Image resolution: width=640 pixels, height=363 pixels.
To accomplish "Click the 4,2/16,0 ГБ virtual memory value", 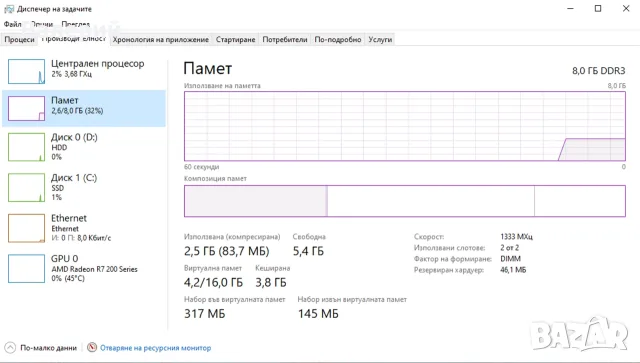I will click(x=213, y=283).
